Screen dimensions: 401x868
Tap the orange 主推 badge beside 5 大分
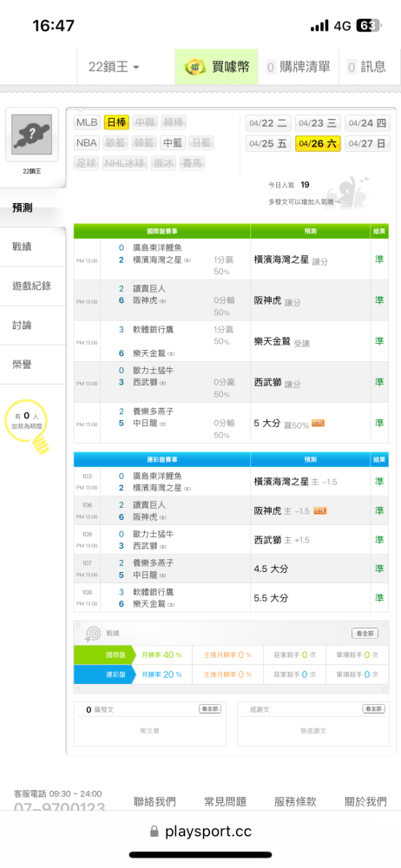[318, 424]
